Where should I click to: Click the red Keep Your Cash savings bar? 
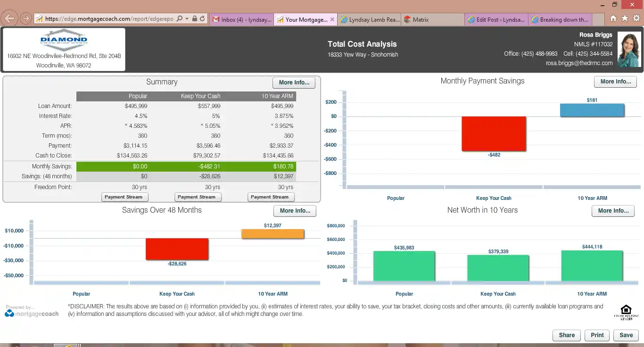tap(177, 249)
